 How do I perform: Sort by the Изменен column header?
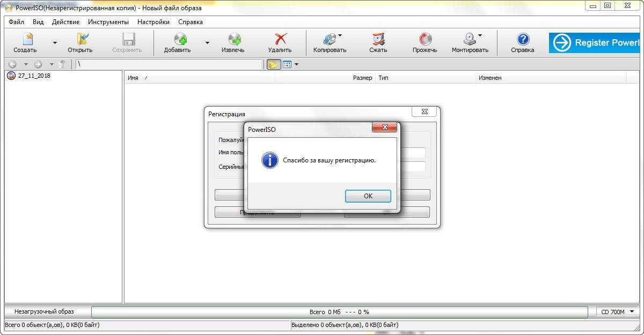(x=551, y=78)
